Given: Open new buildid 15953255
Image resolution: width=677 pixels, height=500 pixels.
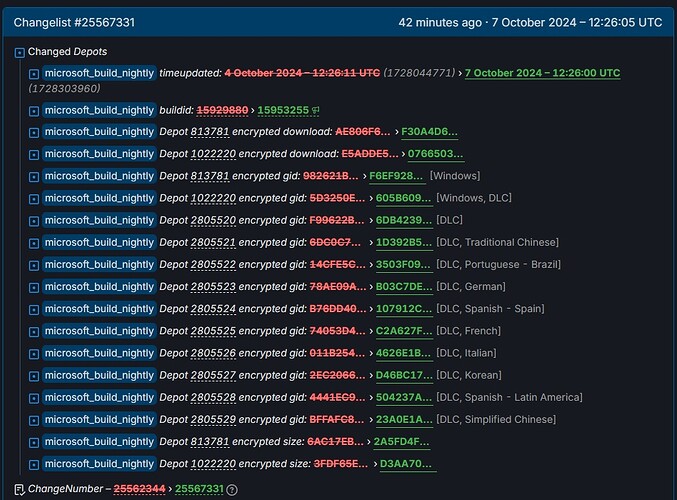Looking at the screenshot, I should [283, 110].
